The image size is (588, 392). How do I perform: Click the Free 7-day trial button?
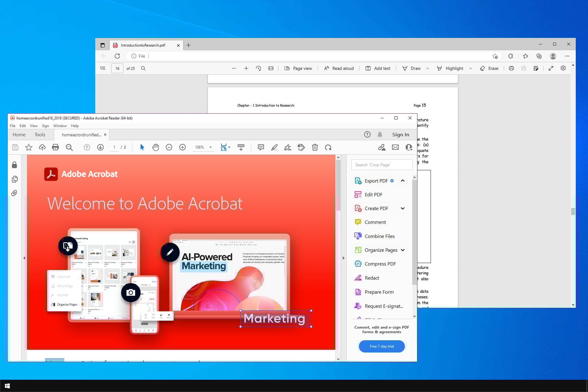pyautogui.click(x=382, y=346)
